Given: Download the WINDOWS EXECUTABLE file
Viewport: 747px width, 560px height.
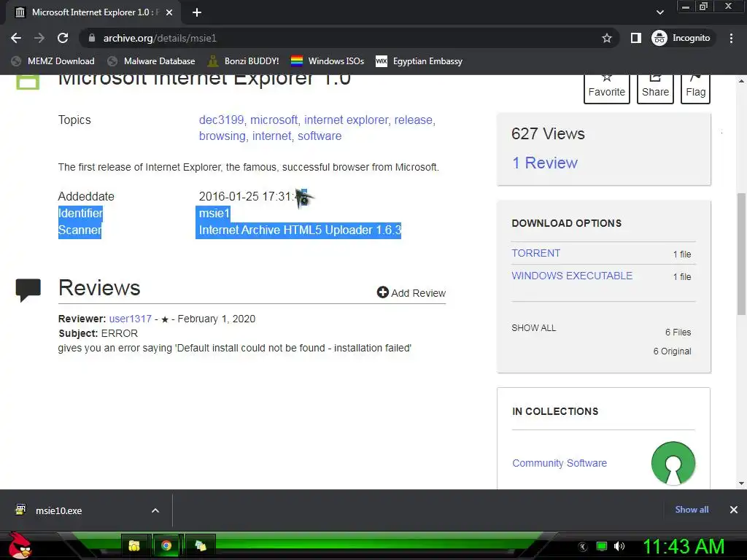Looking at the screenshot, I should [572, 276].
